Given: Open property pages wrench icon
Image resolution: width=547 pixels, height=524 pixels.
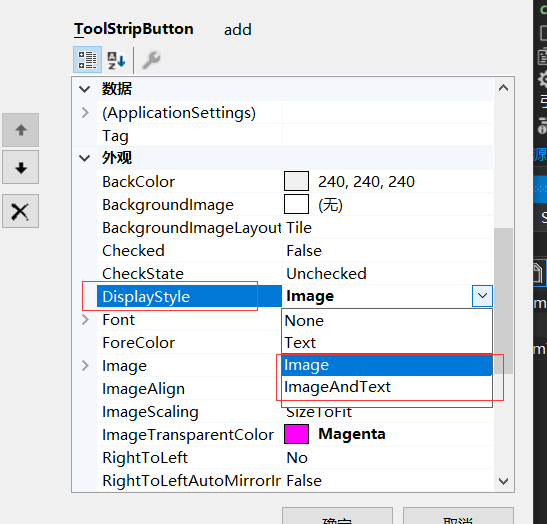Looking at the screenshot, I should pos(151,60).
